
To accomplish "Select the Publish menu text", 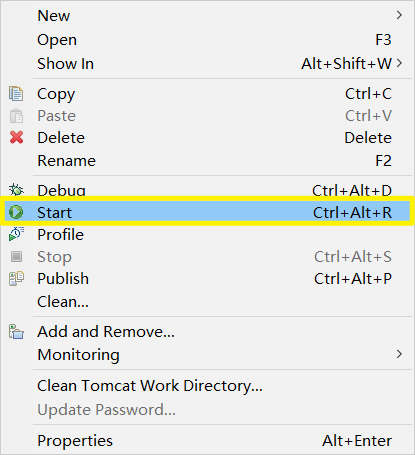I will (63, 279).
